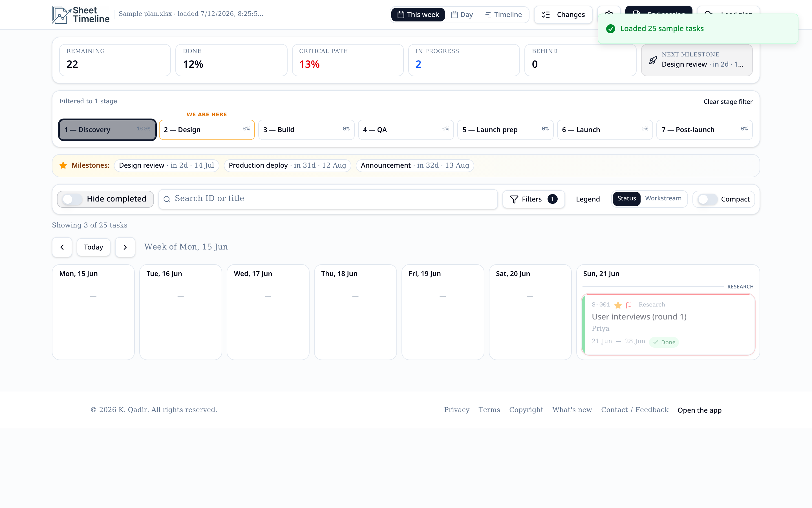The height and width of the screenshot is (508, 812).
Task: Click the Loaded 25 sample tasks message
Action: [x=662, y=29]
